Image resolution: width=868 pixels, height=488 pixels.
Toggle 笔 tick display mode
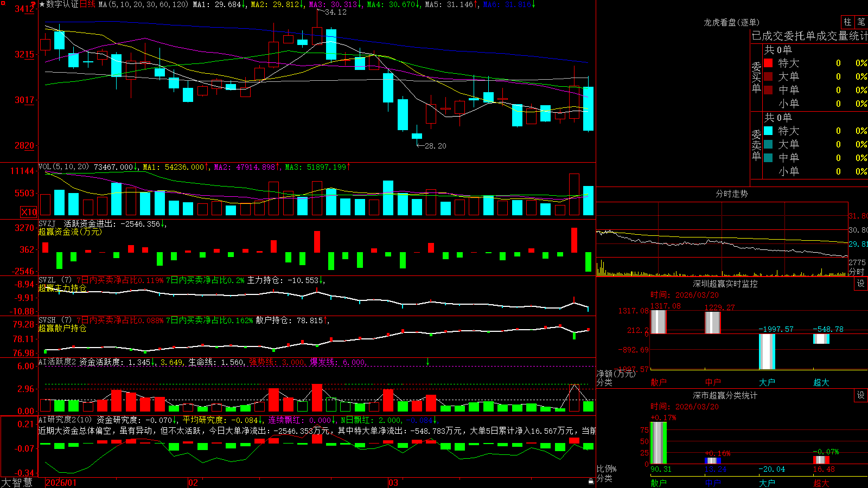pos(861,22)
